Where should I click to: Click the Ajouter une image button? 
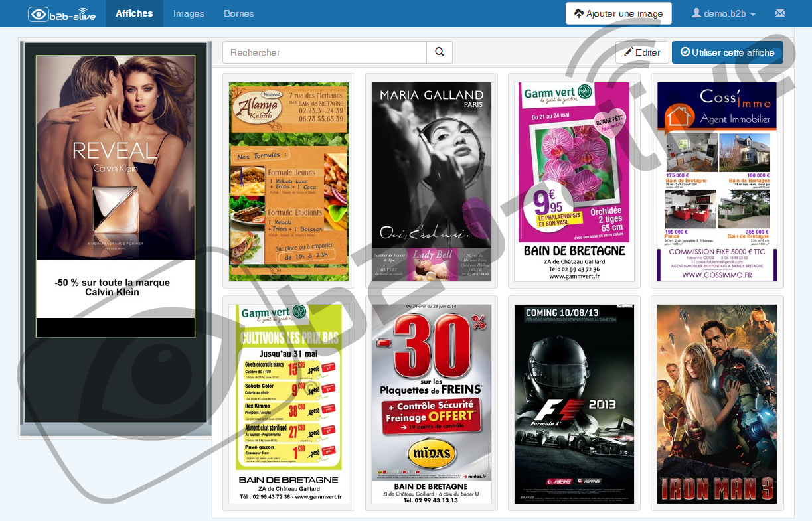click(619, 13)
